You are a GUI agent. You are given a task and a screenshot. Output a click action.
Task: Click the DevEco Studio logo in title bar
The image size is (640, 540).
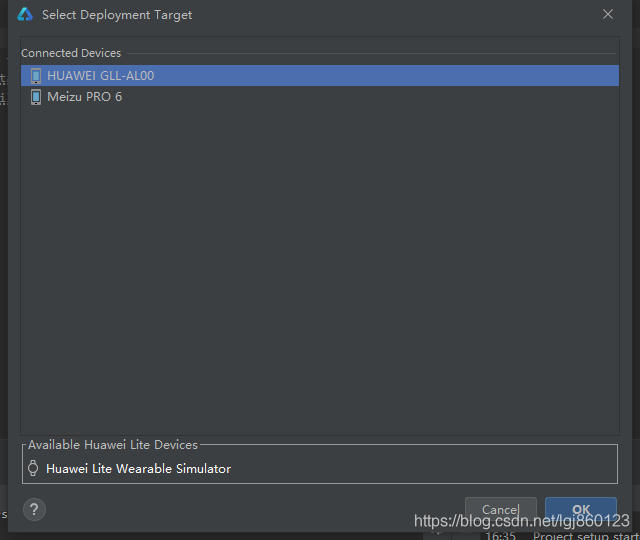point(25,14)
